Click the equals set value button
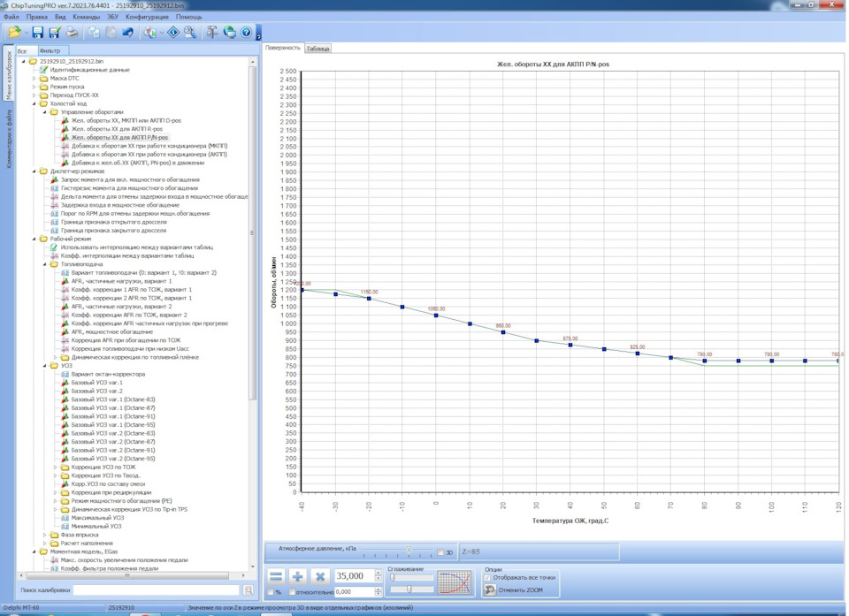 click(x=276, y=576)
